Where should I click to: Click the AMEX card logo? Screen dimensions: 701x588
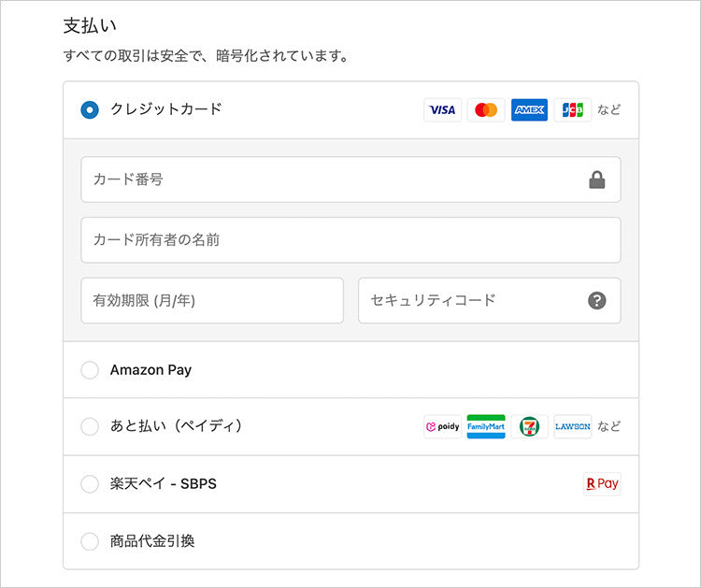point(529,110)
